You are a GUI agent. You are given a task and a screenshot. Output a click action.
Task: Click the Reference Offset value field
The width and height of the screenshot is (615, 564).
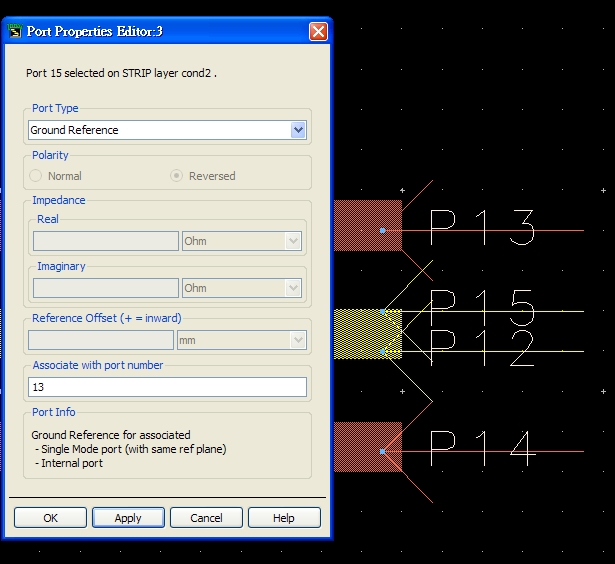click(x=101, y=340)
